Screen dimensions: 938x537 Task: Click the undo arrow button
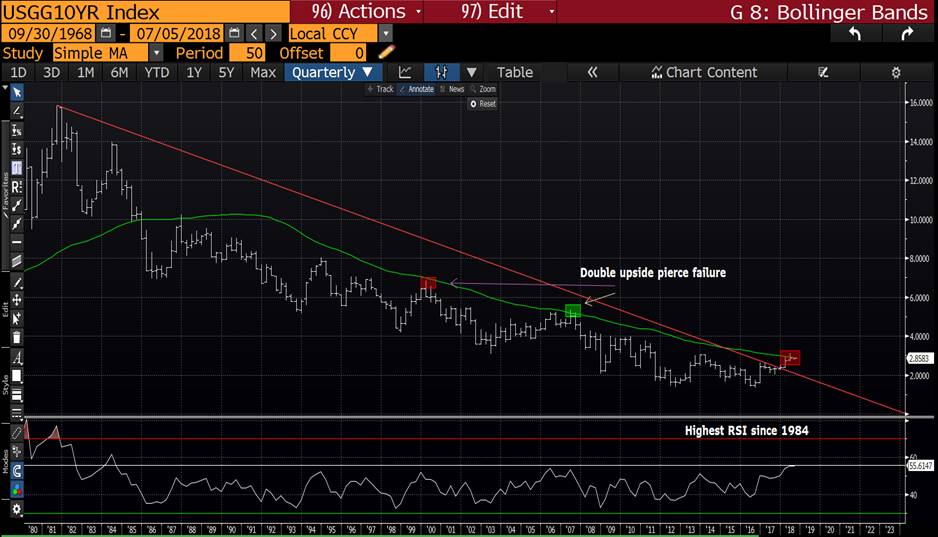tap(854, 34)
